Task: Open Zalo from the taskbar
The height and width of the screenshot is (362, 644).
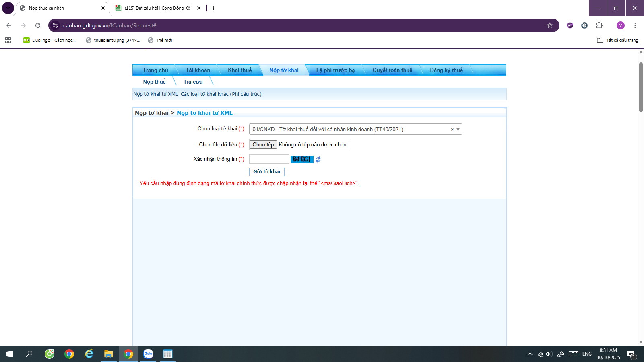Action: coord(149,354)
